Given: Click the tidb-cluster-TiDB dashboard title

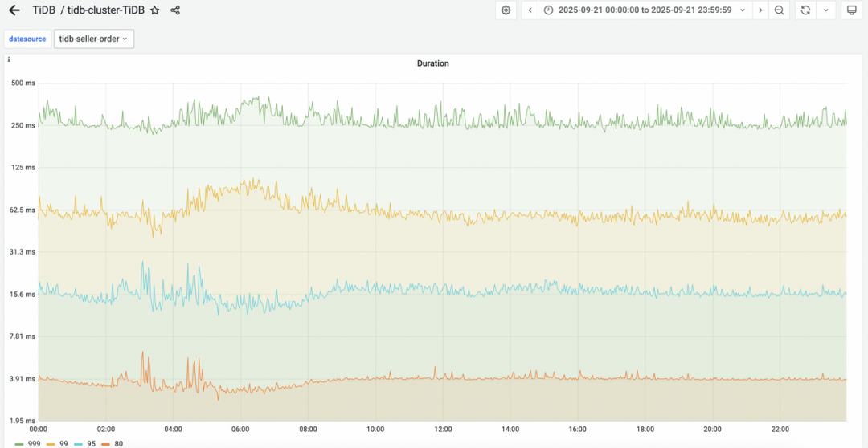Looking at the screenshot, I should (106, 10).
